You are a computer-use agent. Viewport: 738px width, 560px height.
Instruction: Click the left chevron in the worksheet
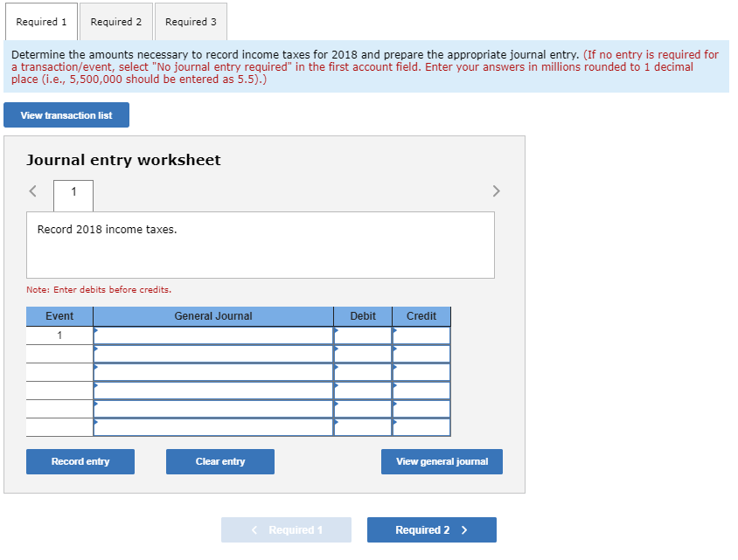32,190
